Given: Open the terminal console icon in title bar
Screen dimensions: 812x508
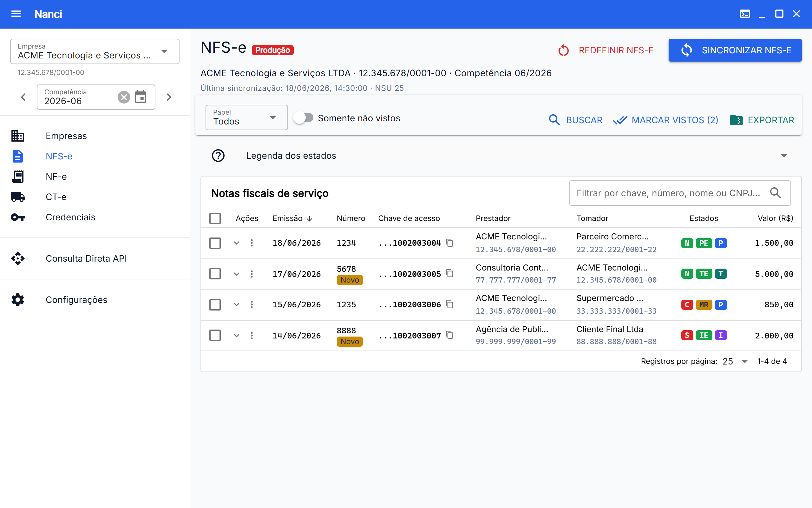Looking at the screenshot, I should pyautogui.click(x=745, y=14).
